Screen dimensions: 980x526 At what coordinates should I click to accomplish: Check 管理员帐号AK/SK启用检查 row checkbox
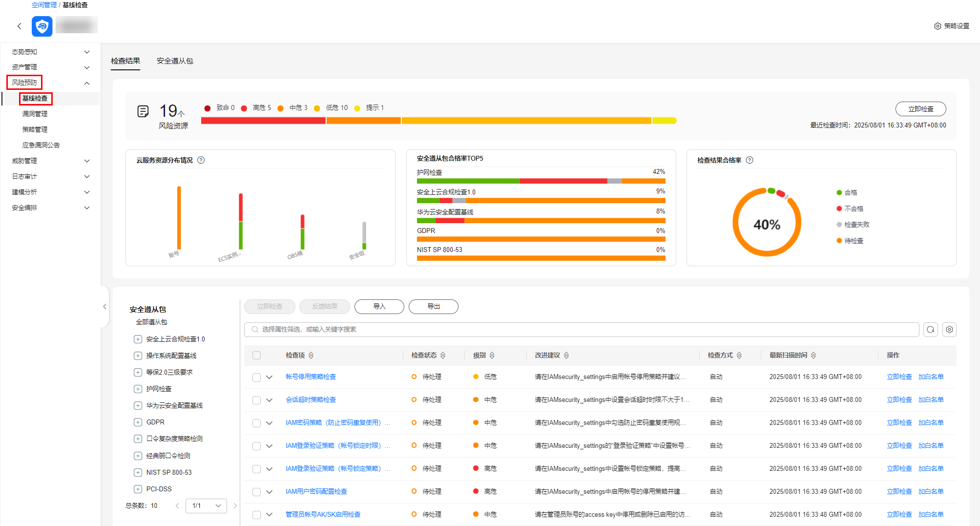(256, 515)
